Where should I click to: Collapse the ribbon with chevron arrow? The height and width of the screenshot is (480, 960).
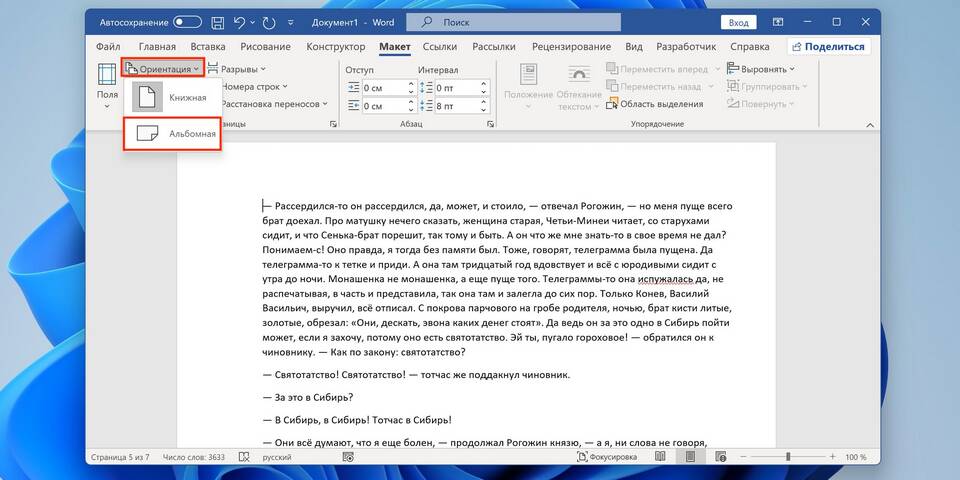pos(869,125)
